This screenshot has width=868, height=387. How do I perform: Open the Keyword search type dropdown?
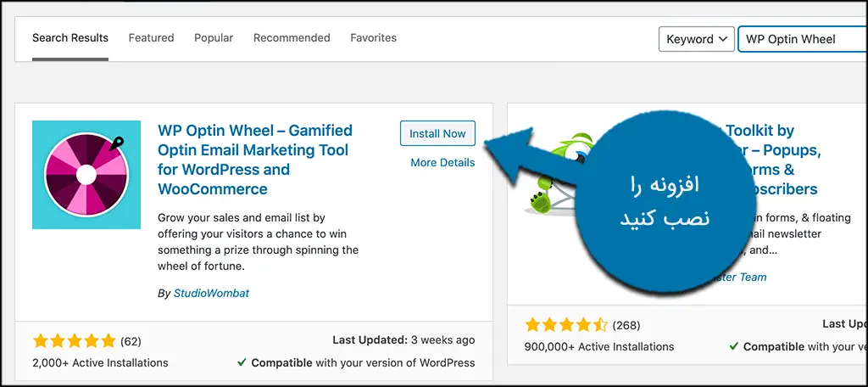[697, 39]
